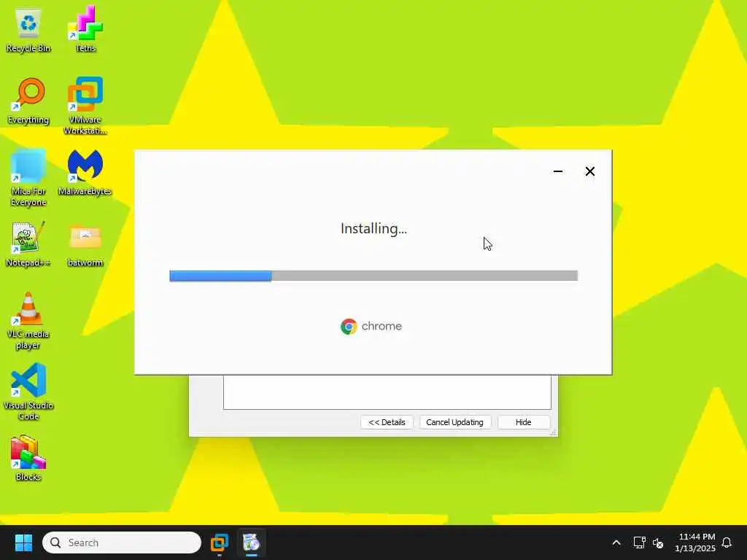Click the Installing... status text
This screenshot has height=560, width=747.
[x=373, y=228]
